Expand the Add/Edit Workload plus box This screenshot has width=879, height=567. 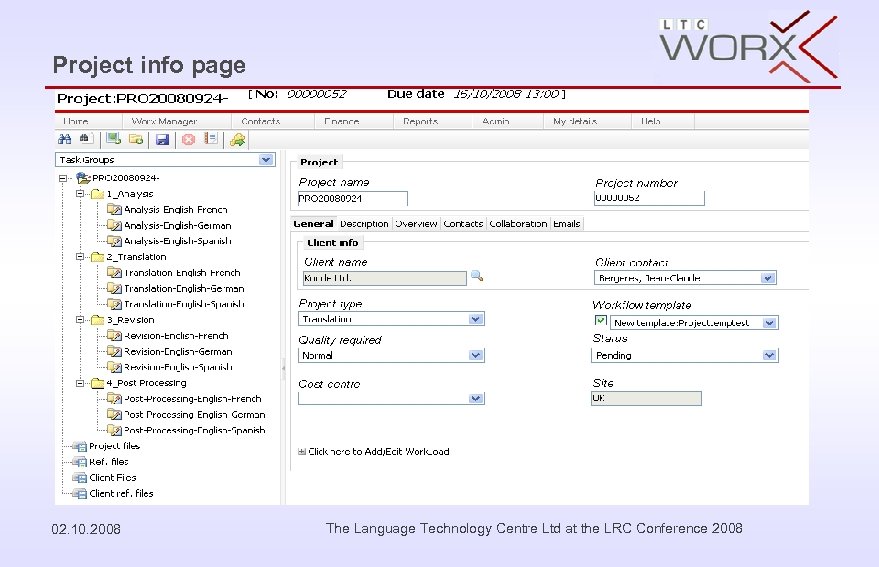[x=302, y=451]
